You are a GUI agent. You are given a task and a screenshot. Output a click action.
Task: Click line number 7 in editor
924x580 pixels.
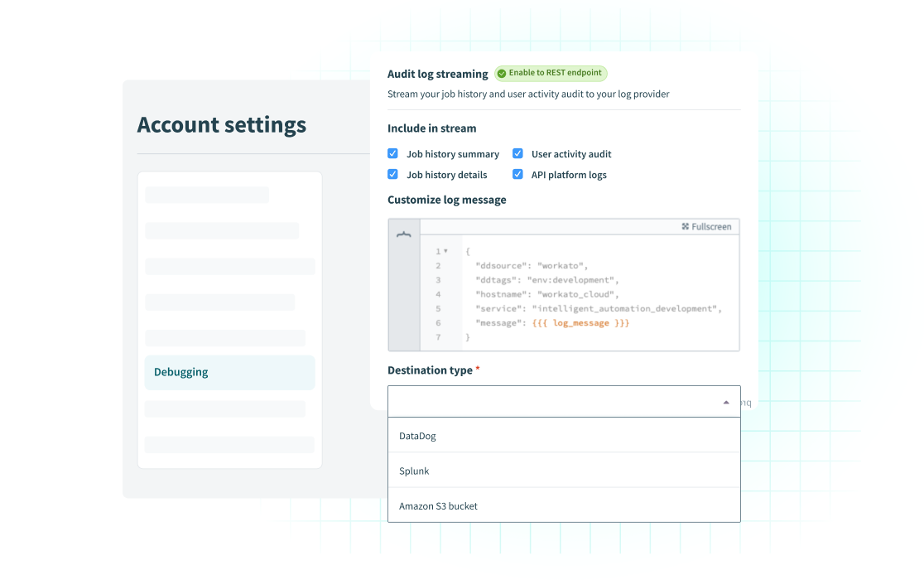[x=438, y=337]
